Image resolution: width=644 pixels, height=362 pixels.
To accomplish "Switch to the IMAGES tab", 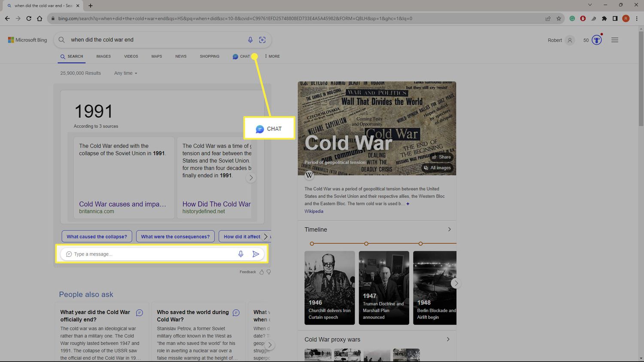I will click(103, 56).
